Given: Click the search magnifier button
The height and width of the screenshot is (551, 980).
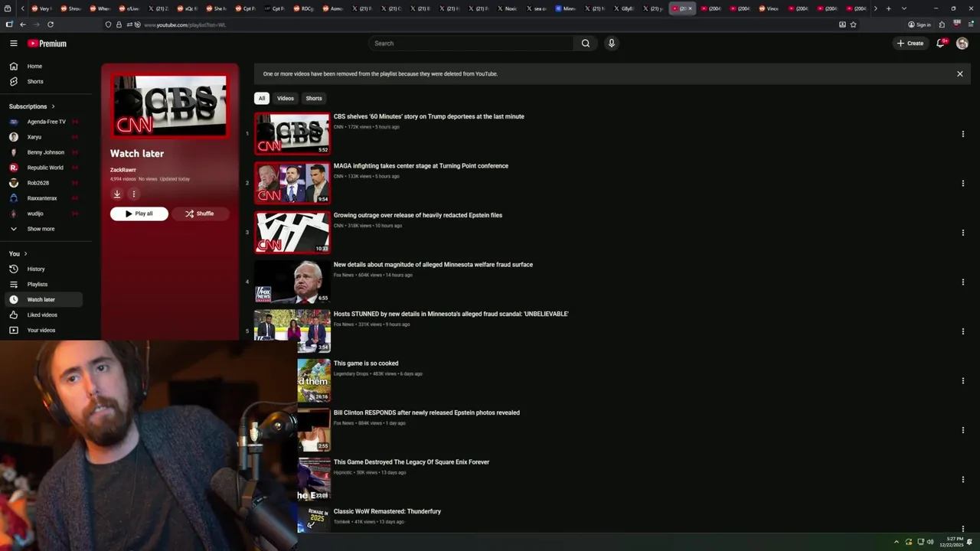Looking at the screenshot, I should point(586,44).
